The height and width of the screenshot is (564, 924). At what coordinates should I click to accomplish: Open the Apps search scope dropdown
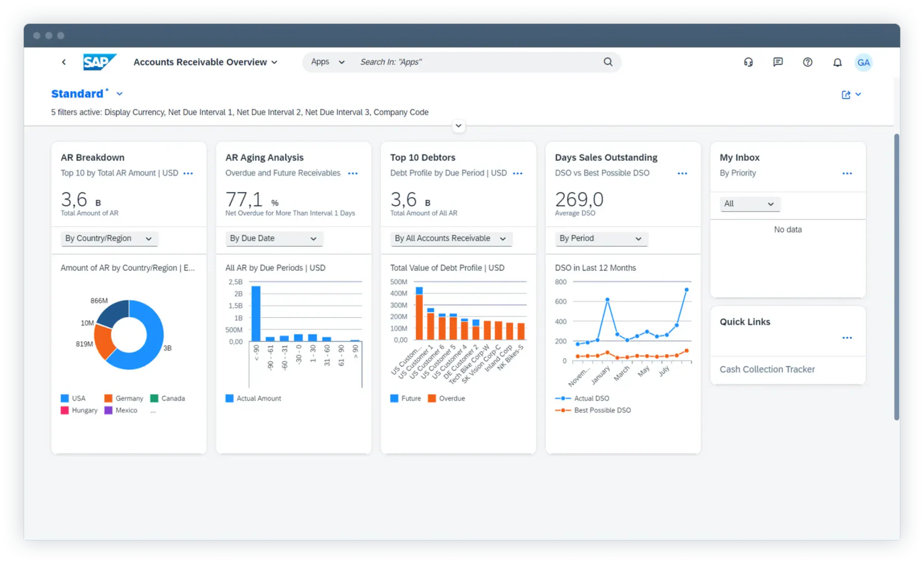pyautogui.click(x=328, y=62)
